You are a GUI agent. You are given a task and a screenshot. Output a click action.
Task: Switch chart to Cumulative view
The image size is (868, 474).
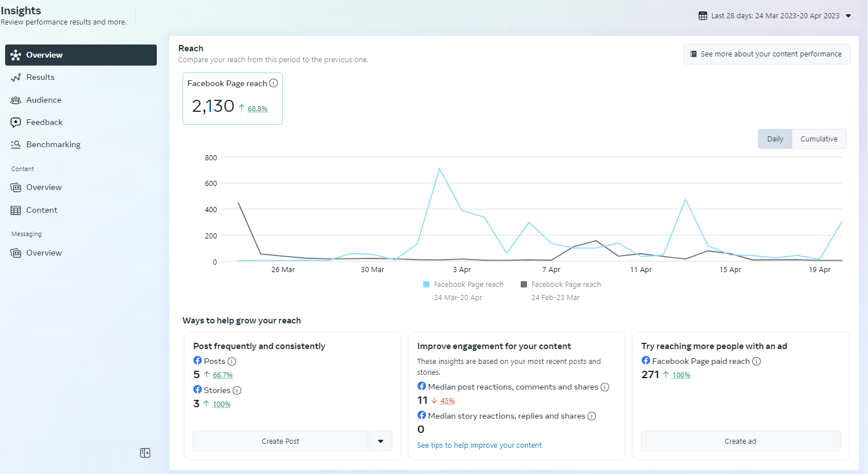point(819,139)
